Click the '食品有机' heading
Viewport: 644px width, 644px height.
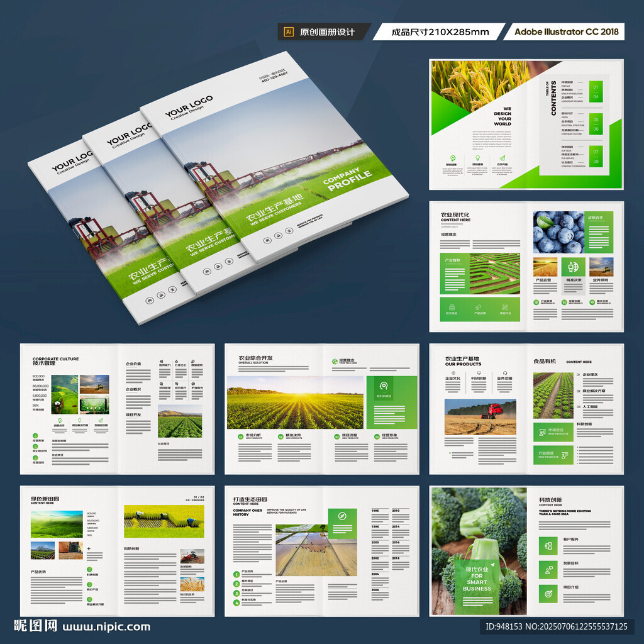[x=545, y=361]
